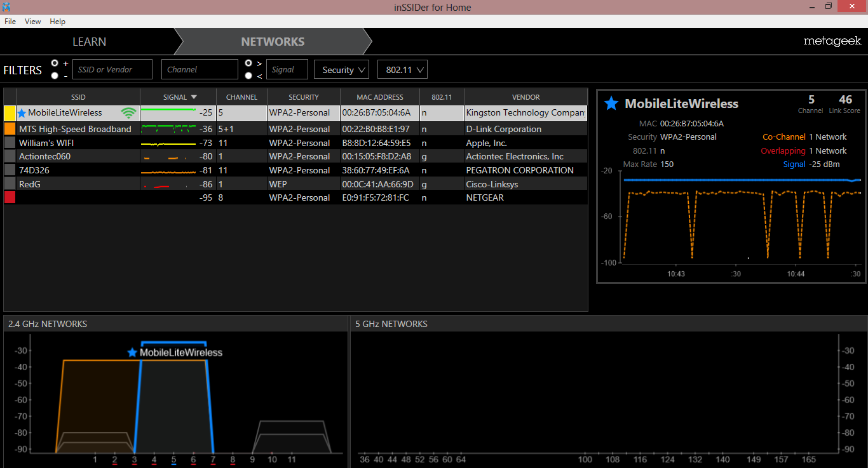Click the green Wi-Fi signal icon
Image resolution: width=868 pixels, height=468 pixels.
(x=129, y=113)
